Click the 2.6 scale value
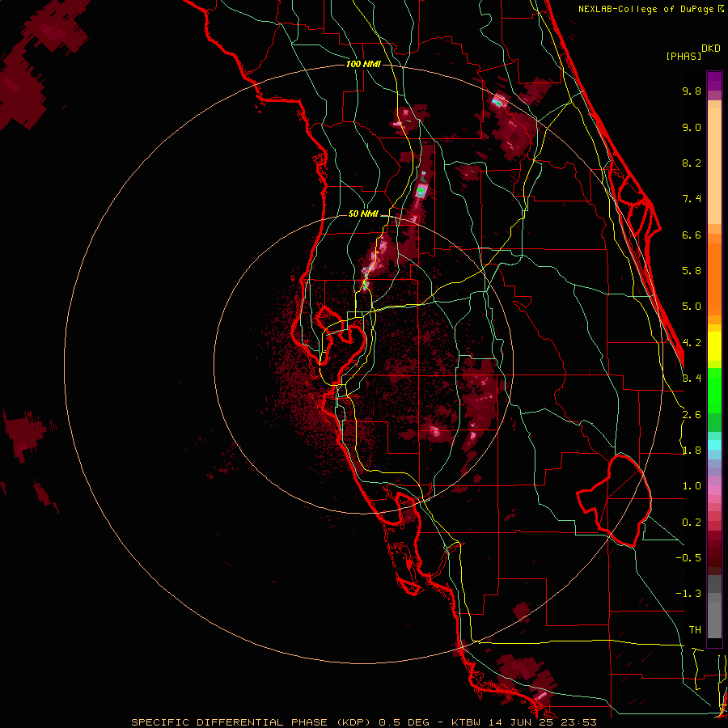Image resolution: width=728 pixels, height=728 pixels. pyautogui.click(x=692, y=415)
